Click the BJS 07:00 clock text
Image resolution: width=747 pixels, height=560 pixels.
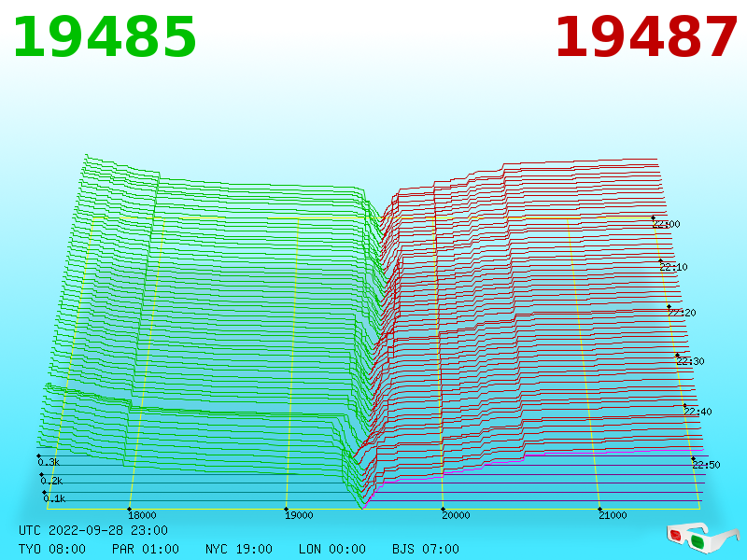click(426, 549)
